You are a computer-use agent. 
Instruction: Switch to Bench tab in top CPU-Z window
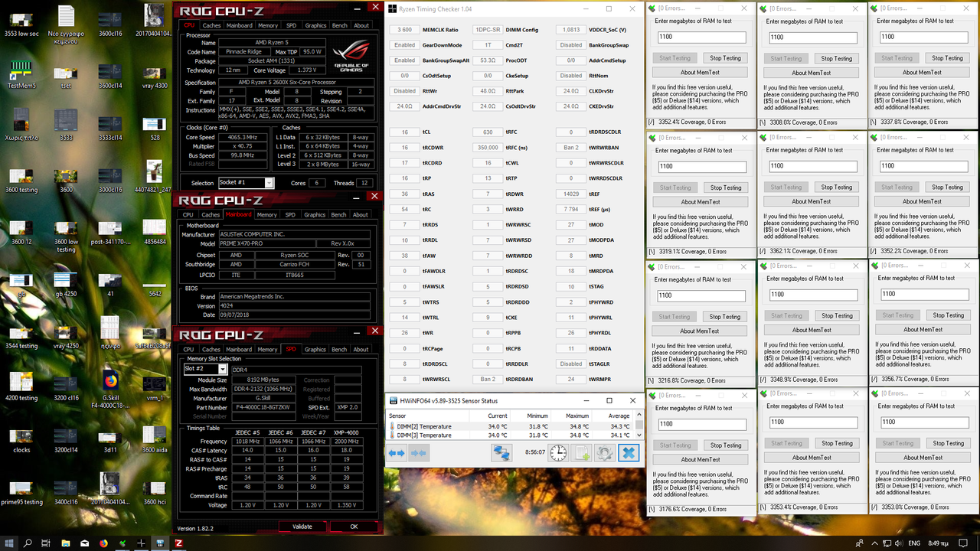pos(339,25)
